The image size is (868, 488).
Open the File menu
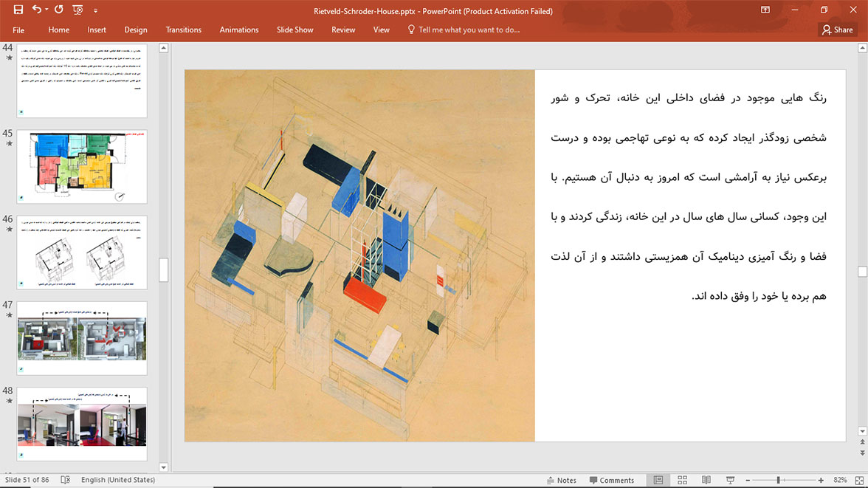[x=18, y=30]
